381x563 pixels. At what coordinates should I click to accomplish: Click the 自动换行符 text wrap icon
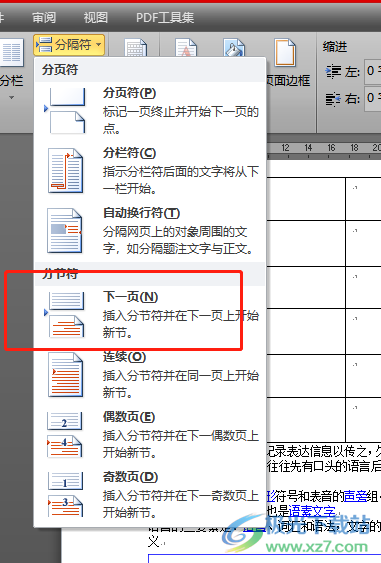pyautogui.click(x=65, y=231)
